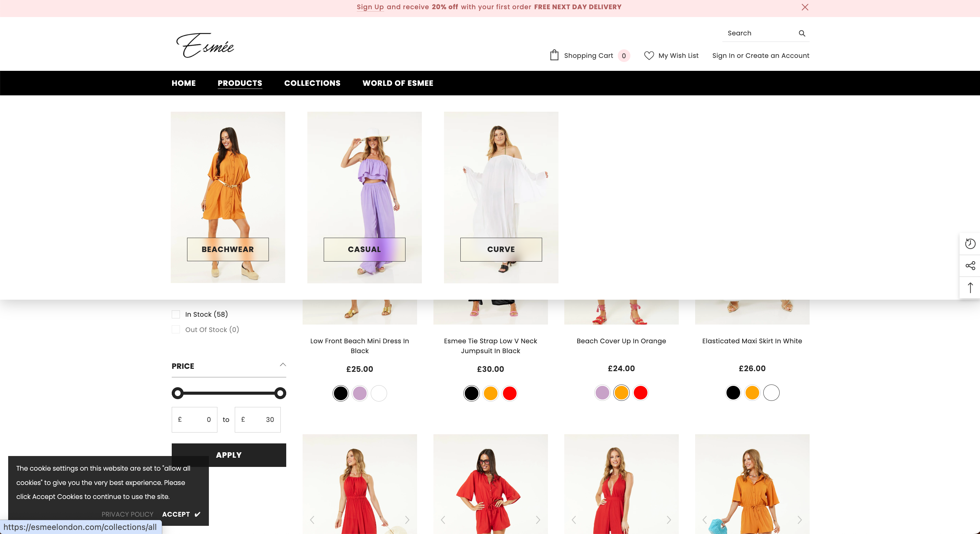Open the COLLECTIONS menu

click(x=312, y=83)
